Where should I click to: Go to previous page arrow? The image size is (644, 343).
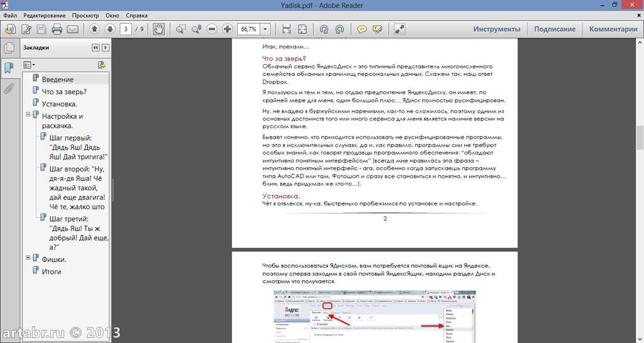coord(94,29)
